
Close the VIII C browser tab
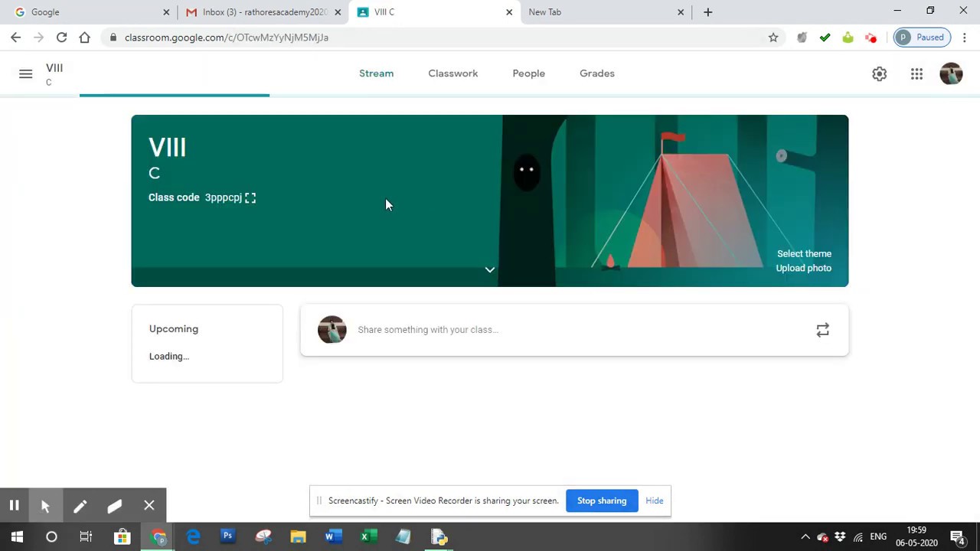509,12
